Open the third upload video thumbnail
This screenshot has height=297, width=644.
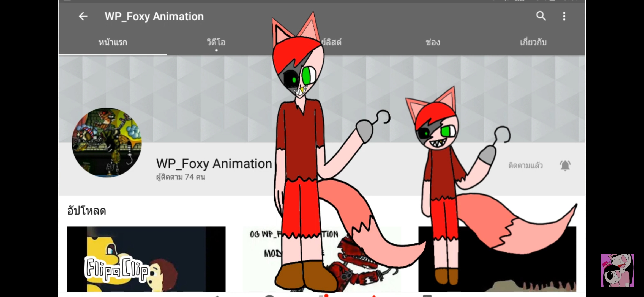click(497, 259)
